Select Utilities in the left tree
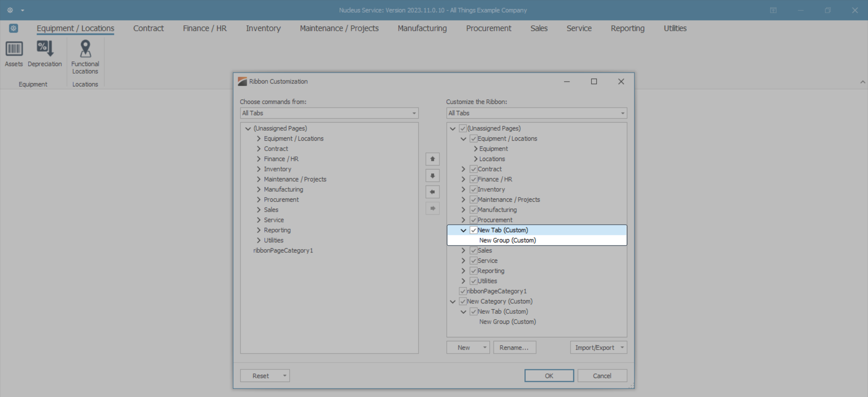Image resolution: width=868 pixels, height=397 pixels. point(274,241)
